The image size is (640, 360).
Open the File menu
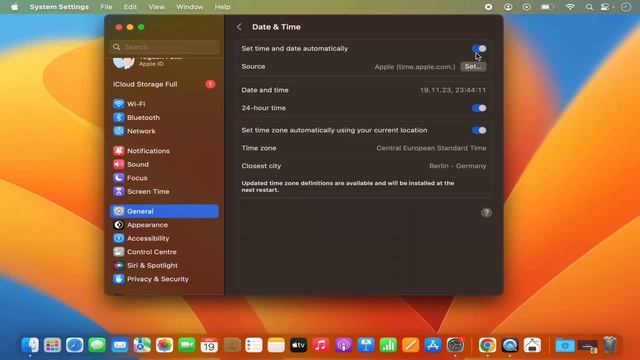[x=106, y=7]
